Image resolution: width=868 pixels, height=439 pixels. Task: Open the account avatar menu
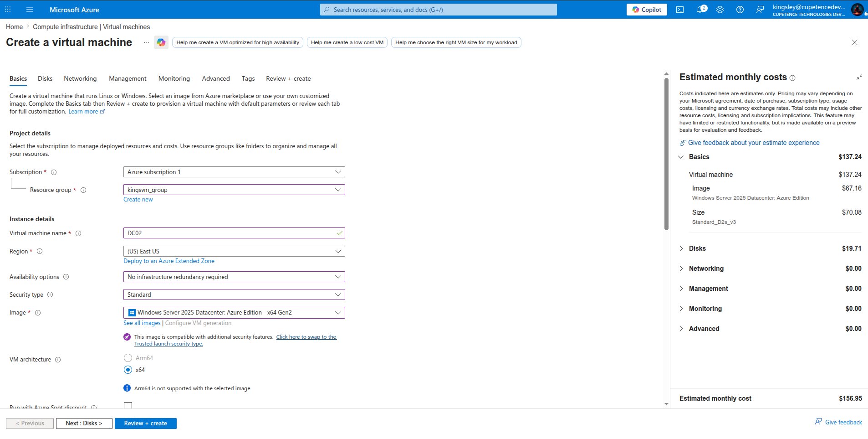pyautogui.click(x=857, y=10)
